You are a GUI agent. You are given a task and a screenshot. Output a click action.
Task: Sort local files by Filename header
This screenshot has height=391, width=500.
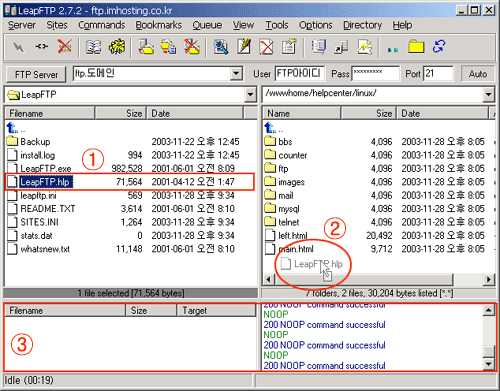tap(50, 113)
